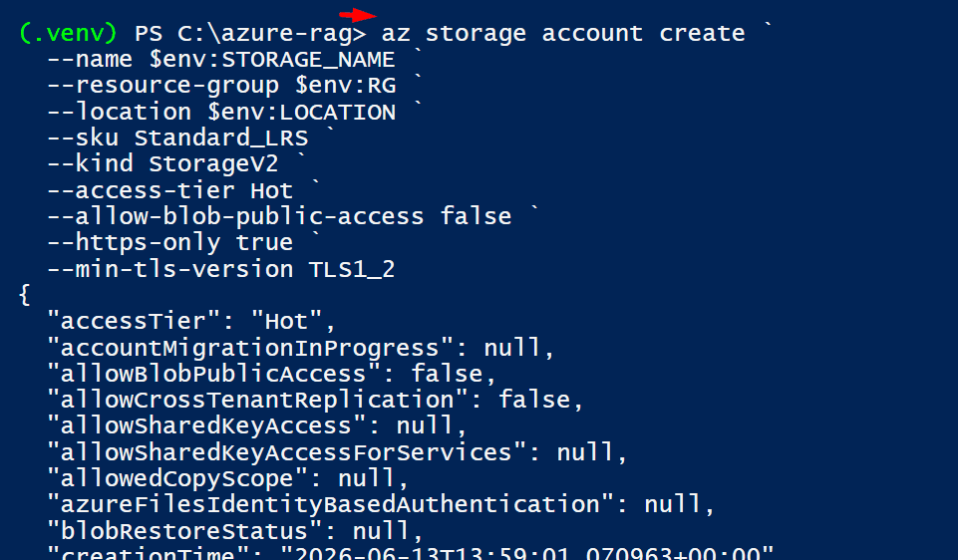This screenshot has width=958, height=560.
Task: Click the --allow-blob-public-access false line
Action: pyautogui.click(x=279, y=216)
